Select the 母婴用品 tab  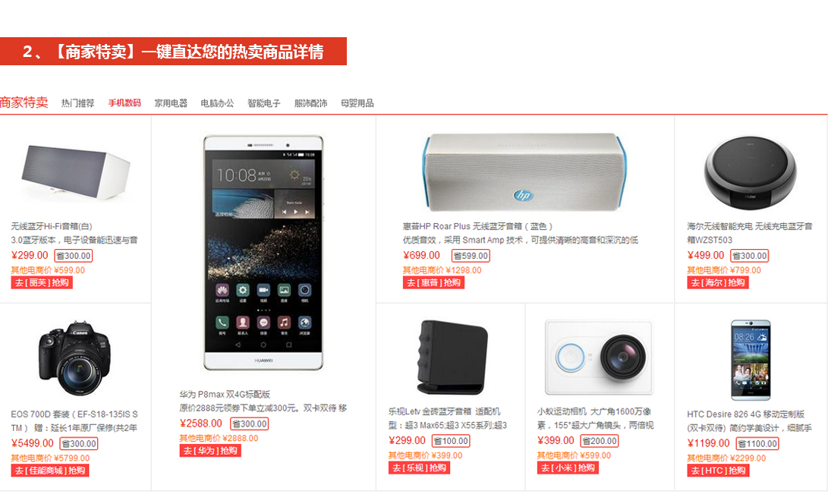[357, 103]
